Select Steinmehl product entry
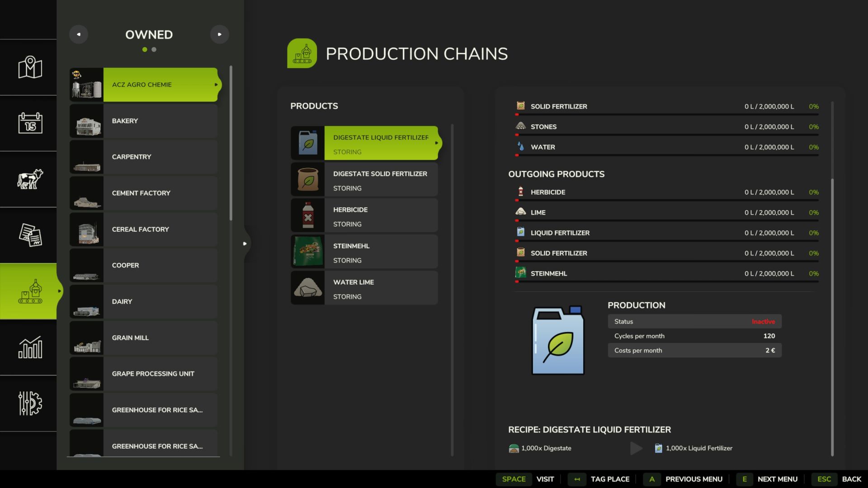 pyautogui.click(x=364, y=252)
